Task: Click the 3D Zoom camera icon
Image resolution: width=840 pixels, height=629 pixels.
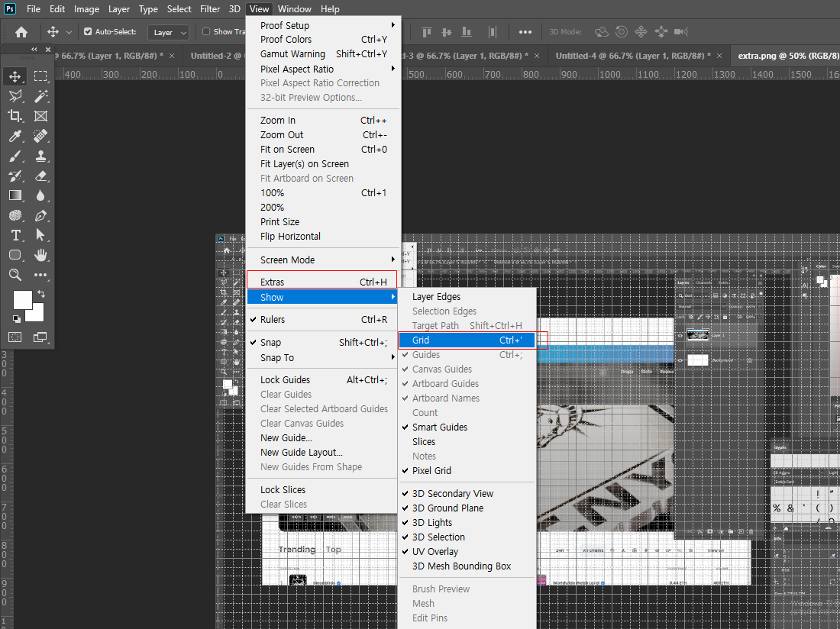Action: point(681,32)
